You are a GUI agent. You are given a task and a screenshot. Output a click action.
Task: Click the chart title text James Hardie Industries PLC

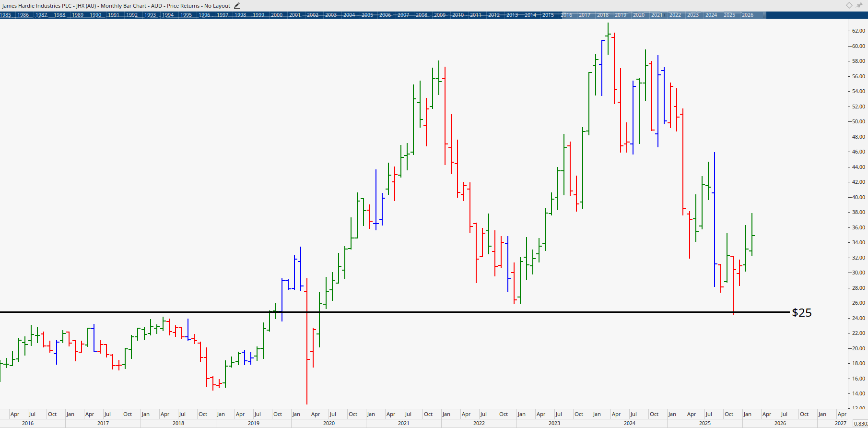tap(37, 6)
